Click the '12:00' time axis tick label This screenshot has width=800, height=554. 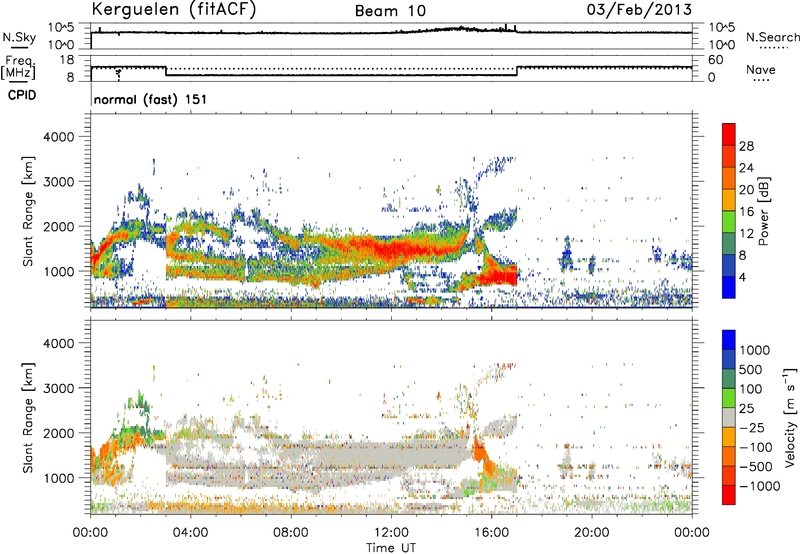tap(391, 533)
